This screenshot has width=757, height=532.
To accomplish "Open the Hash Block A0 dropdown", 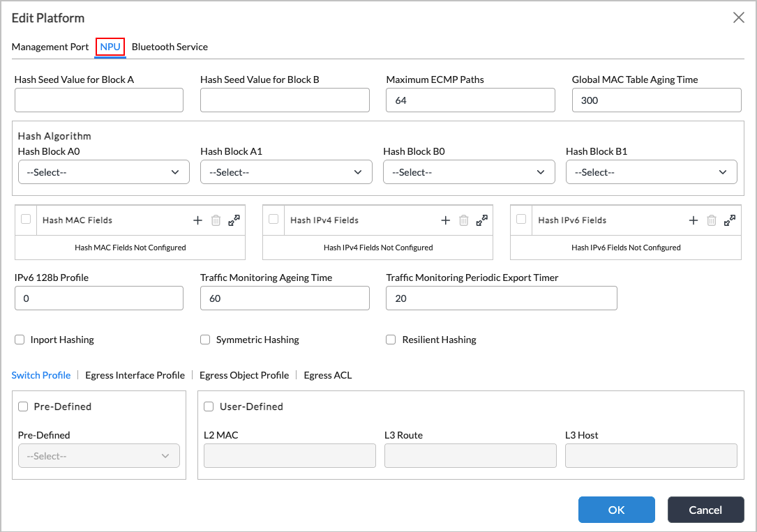I will 103,172.
